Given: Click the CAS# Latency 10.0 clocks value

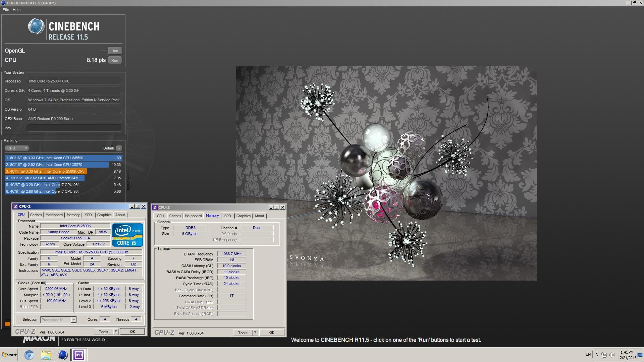Looking at the screenshot, I should tap(231, 266).
